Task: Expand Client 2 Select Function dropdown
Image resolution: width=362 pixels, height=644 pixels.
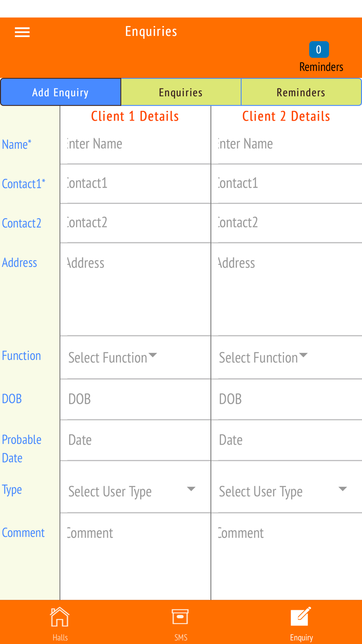Action: 263,357
